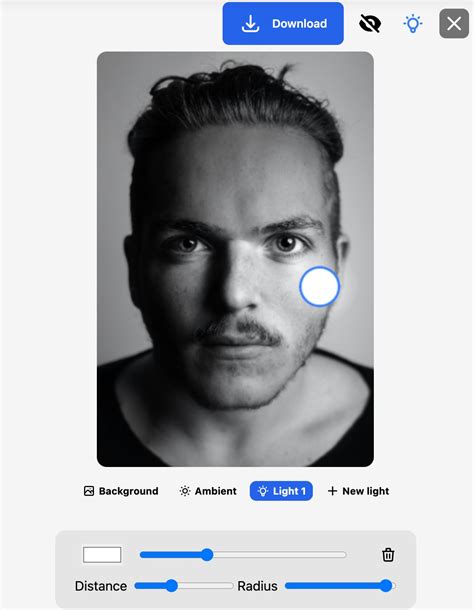Image resolution: width=474 pixels, height=610 pixels.
Task: Add a New light
Action: click(358, 491)
